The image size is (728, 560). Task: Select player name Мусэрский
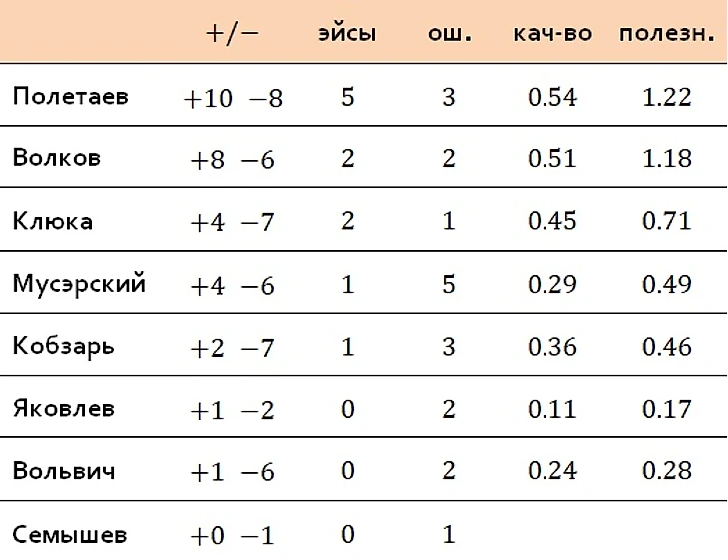pos(79,284)
